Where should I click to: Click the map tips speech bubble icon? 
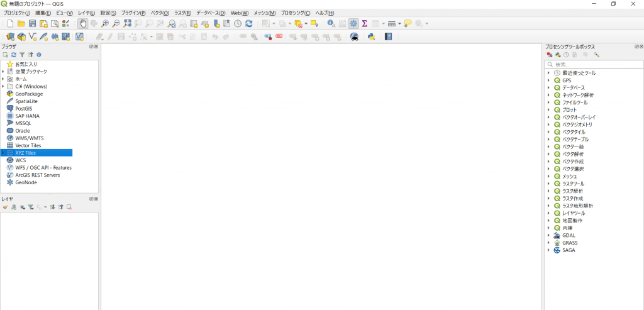pyautogui.click(x=408, y=24)
